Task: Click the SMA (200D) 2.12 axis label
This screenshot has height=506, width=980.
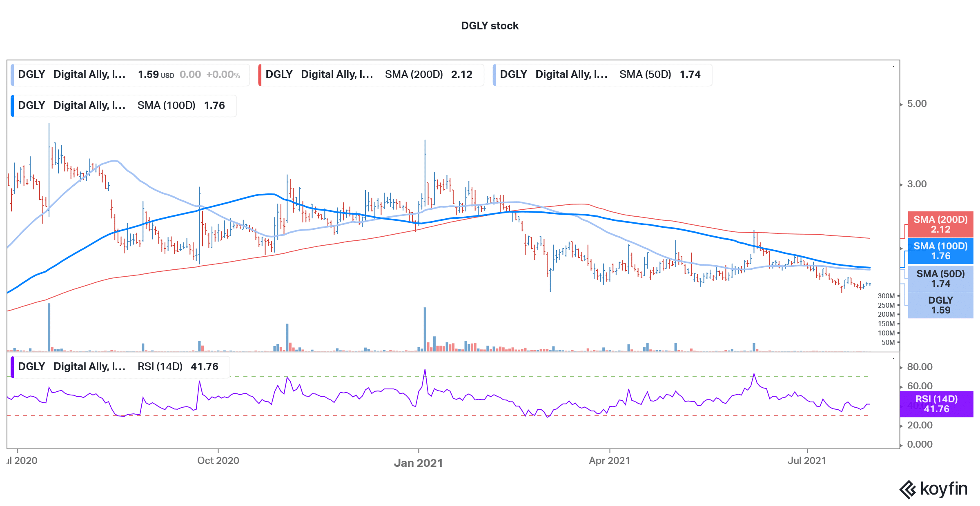Action: pyautogui.click(x=940, y=224)
